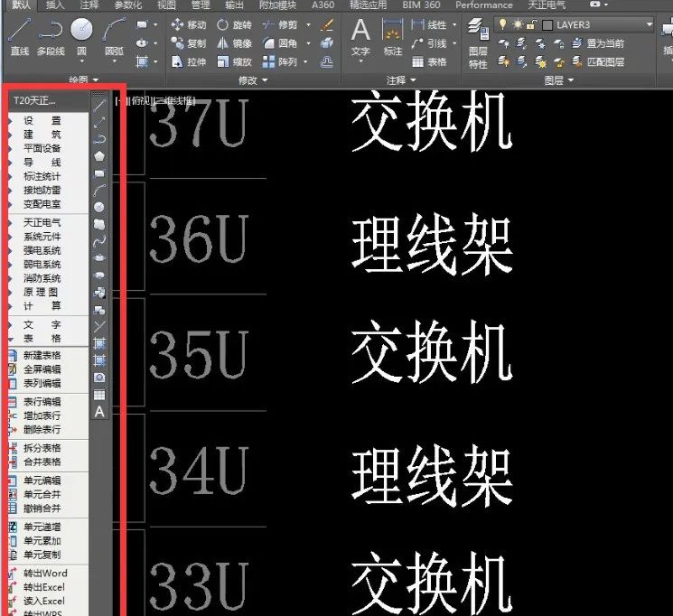The width and height of the screenshot is (673, 616).
Task: Click the table icon in vertical toolbar
Action: (x=99, y=395)
